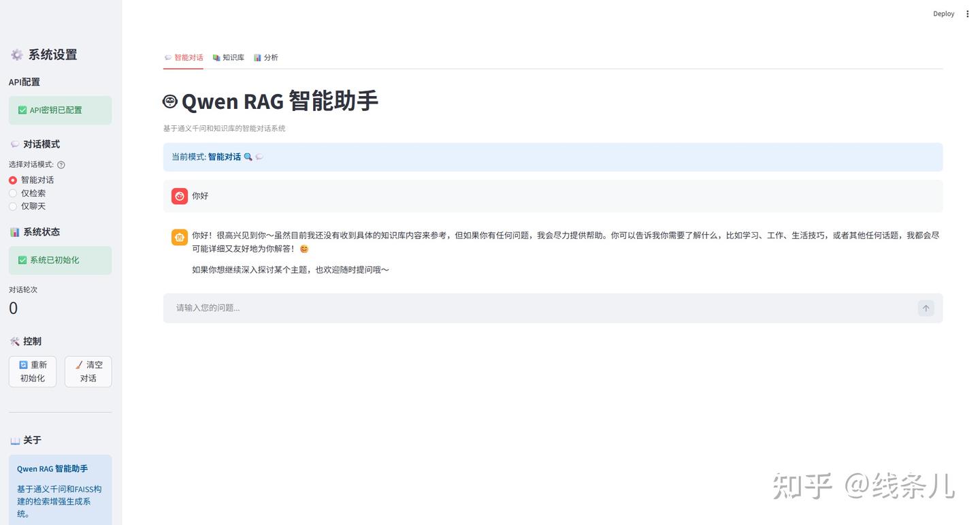Click the 清空对话 button

pos(88,372)
